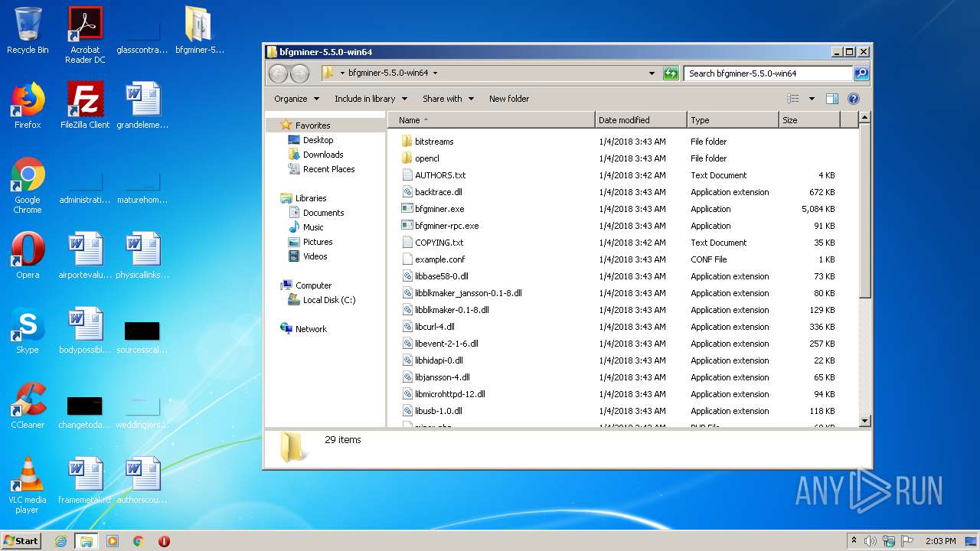Open address bar history dropdown

pos(652,73)
